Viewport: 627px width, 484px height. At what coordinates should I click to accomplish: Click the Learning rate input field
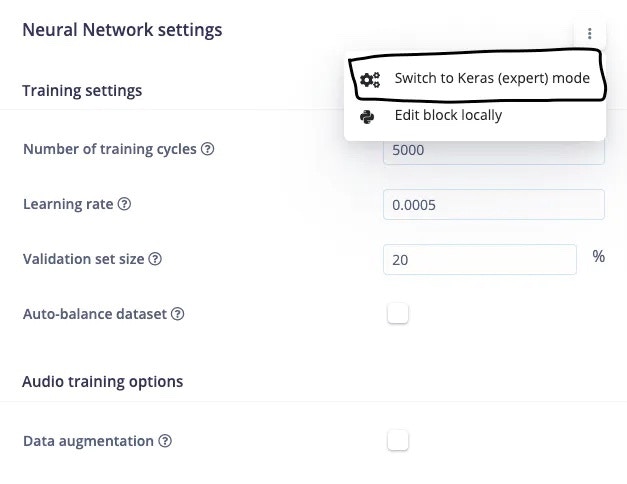click(493, 204)
